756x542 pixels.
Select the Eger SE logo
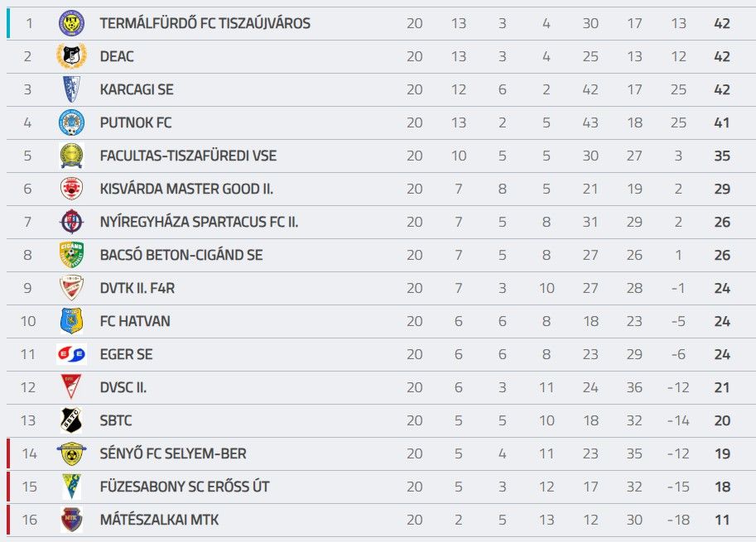(x=71, y=355)
